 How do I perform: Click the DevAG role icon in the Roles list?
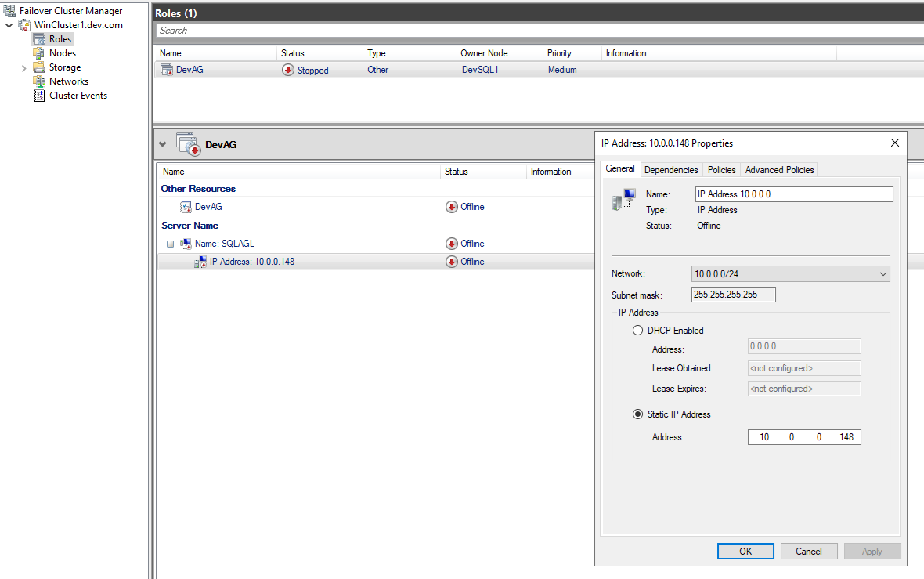tap(167, 70)
